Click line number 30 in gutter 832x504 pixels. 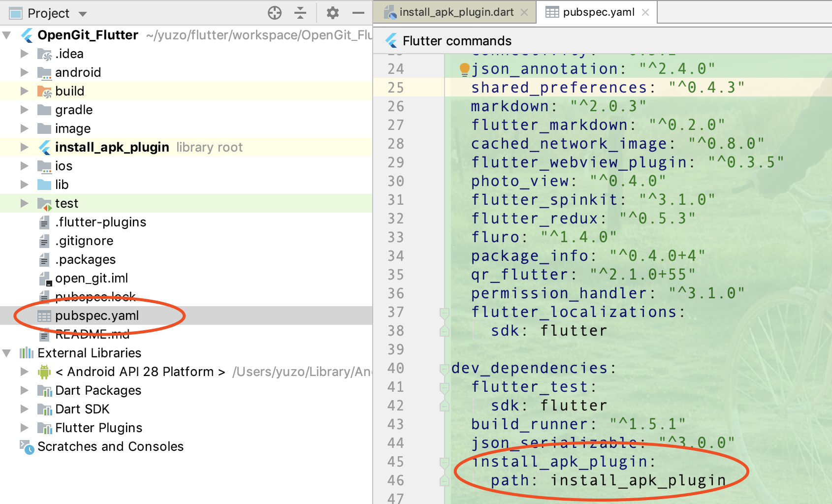396,181
